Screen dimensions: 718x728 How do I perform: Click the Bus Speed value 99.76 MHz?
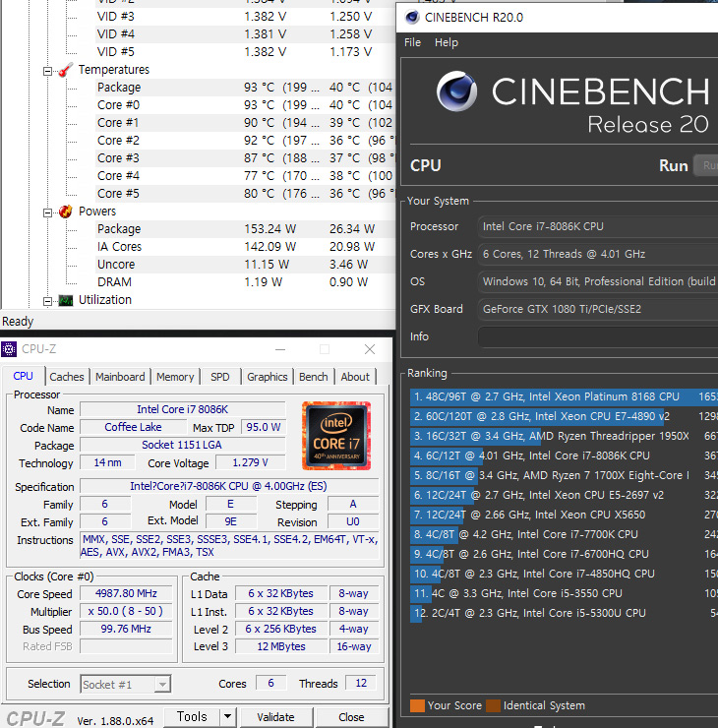coord(126,629)
